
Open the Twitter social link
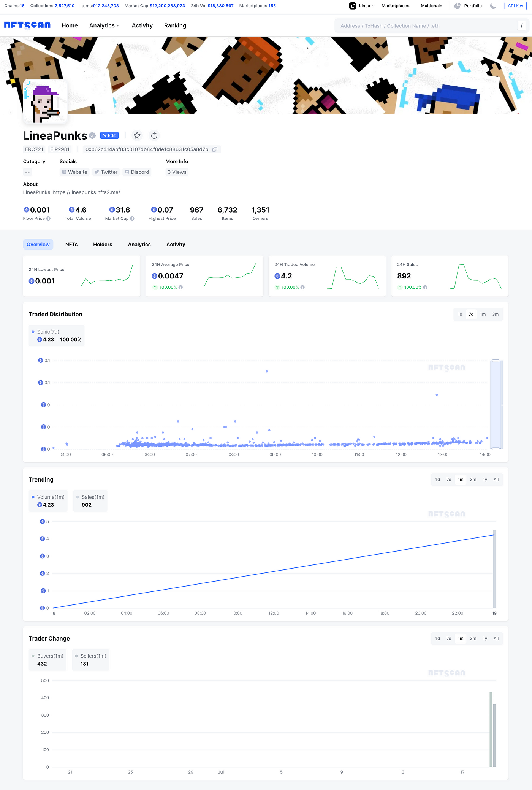106,172
